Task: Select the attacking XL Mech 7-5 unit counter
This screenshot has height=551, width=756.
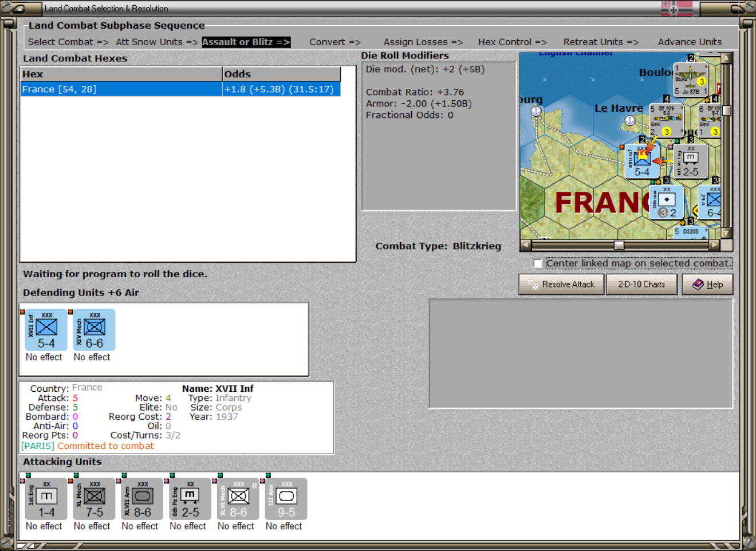Action: (94, 499)
